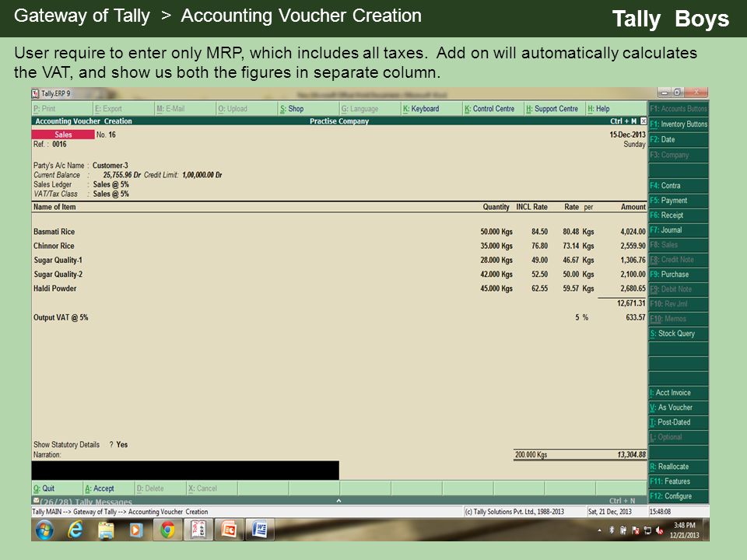Open the K: Keyboard option

tap(430, 109)
